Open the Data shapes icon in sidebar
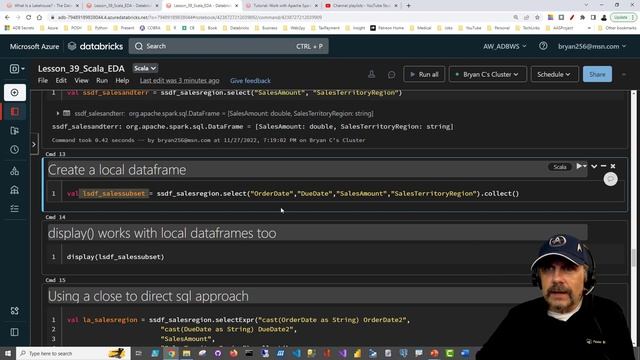Image resolution: width=640 pixels, height=360 pixels. tap(15, 171)
